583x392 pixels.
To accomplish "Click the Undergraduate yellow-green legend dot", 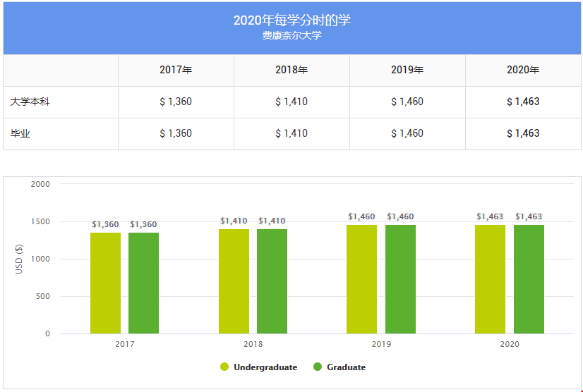I will 224,367.
